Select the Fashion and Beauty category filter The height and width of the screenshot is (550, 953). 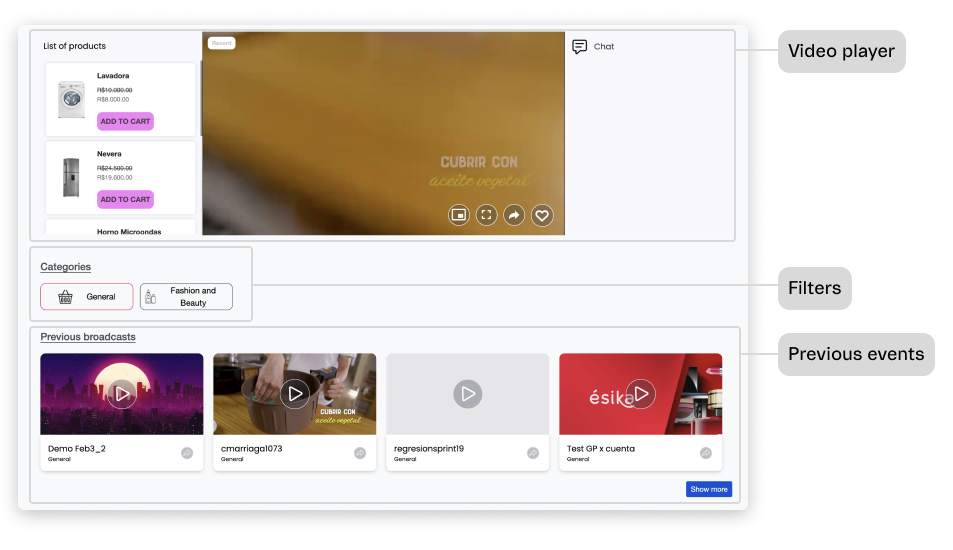pyautogui.click(x=186, y=297)
